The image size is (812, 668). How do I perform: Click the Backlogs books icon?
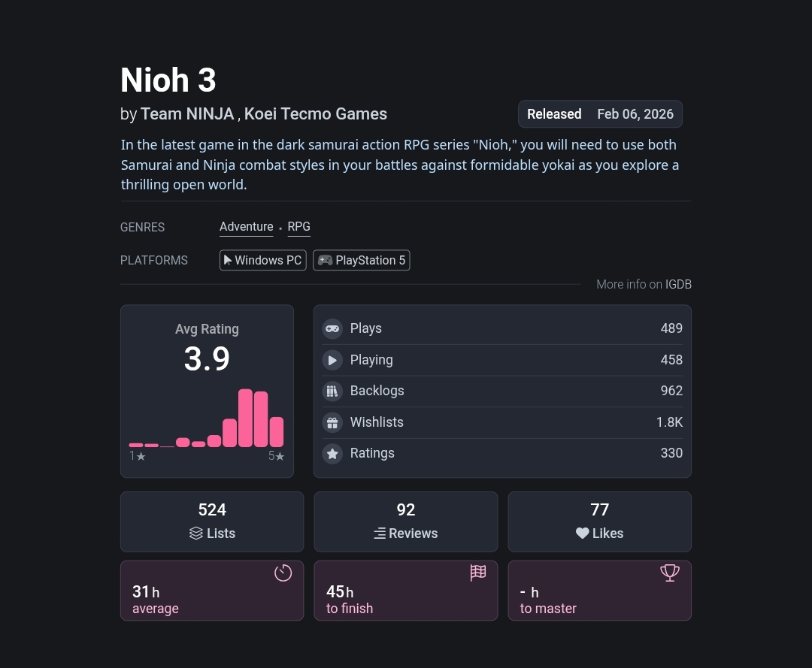(332, 391)
